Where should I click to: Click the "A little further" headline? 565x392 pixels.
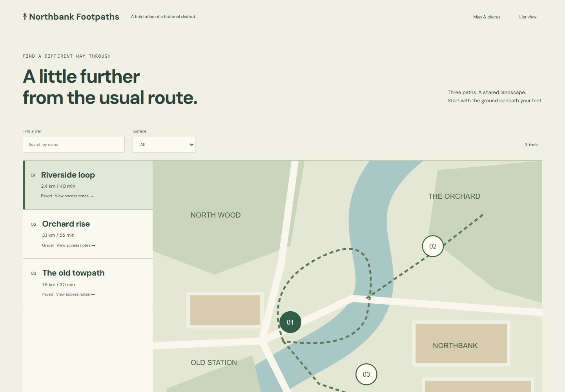[x=81, y=76]
